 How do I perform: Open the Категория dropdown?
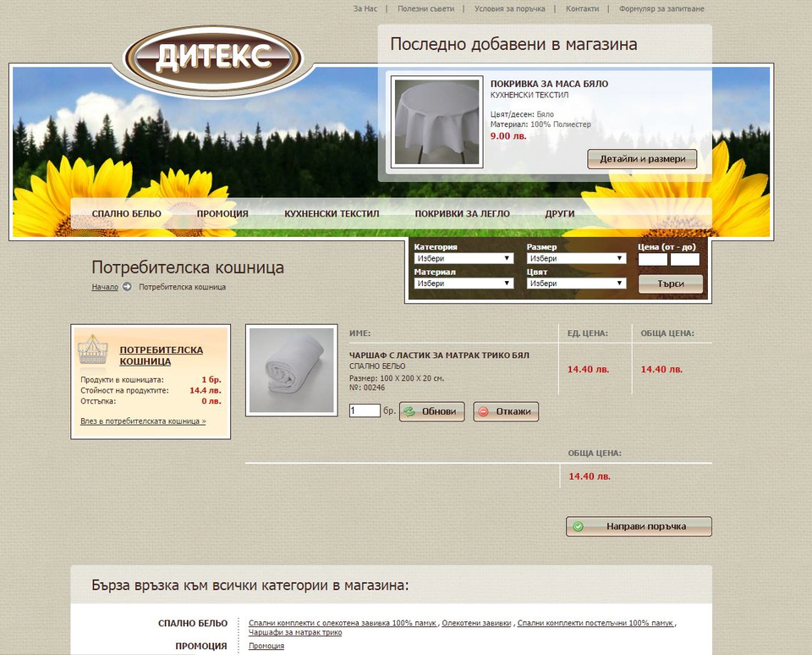[464, 258]
